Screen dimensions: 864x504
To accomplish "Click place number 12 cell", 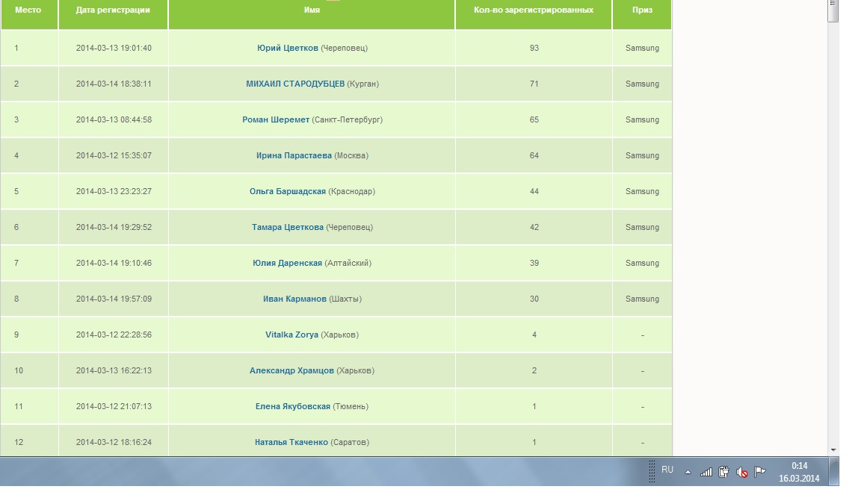I will click(28, 442).
